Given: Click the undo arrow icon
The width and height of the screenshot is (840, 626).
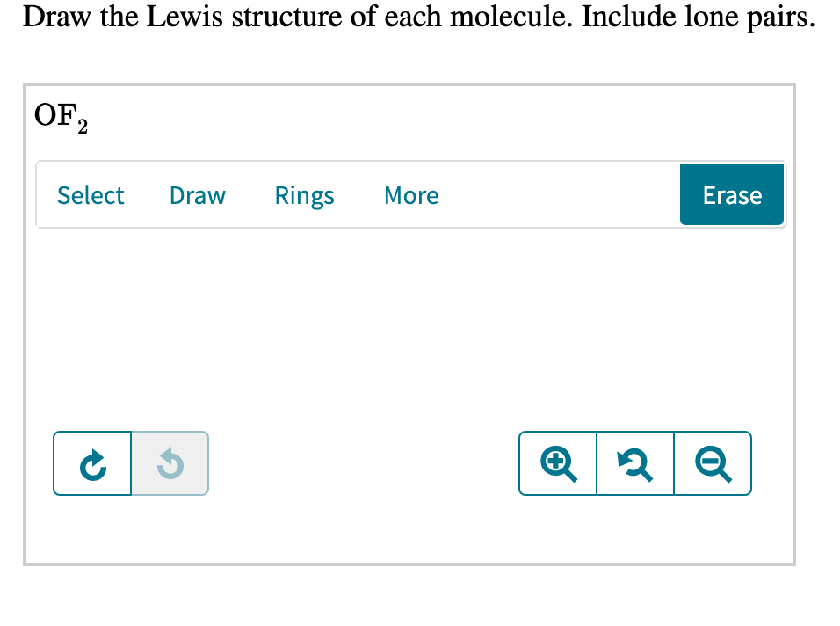Looking at the screenshot, I should (169, 463).
